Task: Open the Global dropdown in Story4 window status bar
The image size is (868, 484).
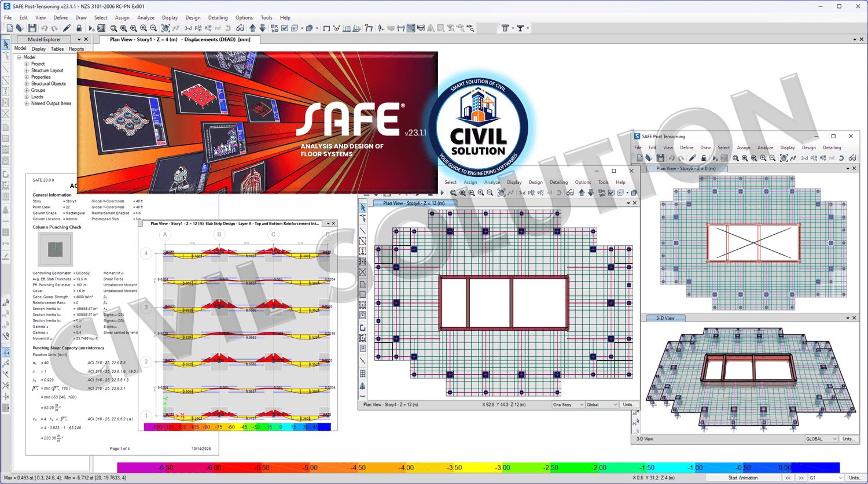Action: (x=602, y=405)
